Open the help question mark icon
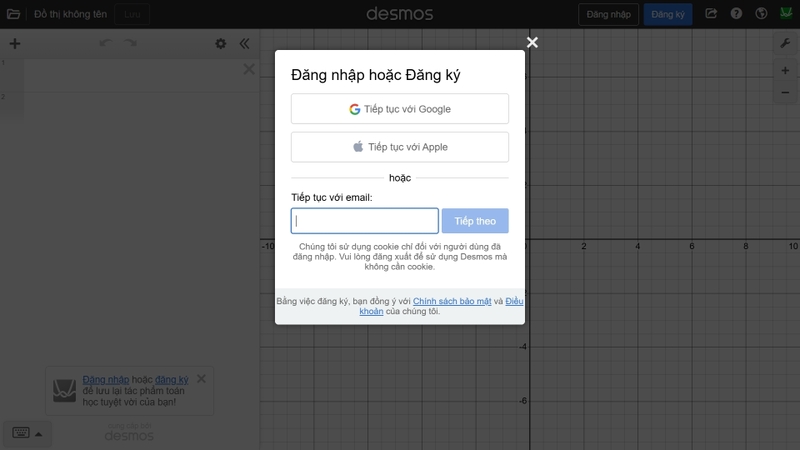Viewport: 800px width, 450px height. point(736,14)
